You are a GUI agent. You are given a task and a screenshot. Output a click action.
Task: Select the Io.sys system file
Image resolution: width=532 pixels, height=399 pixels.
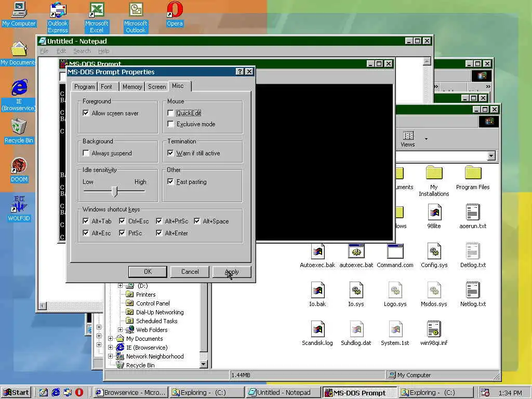tap(356, 295)
